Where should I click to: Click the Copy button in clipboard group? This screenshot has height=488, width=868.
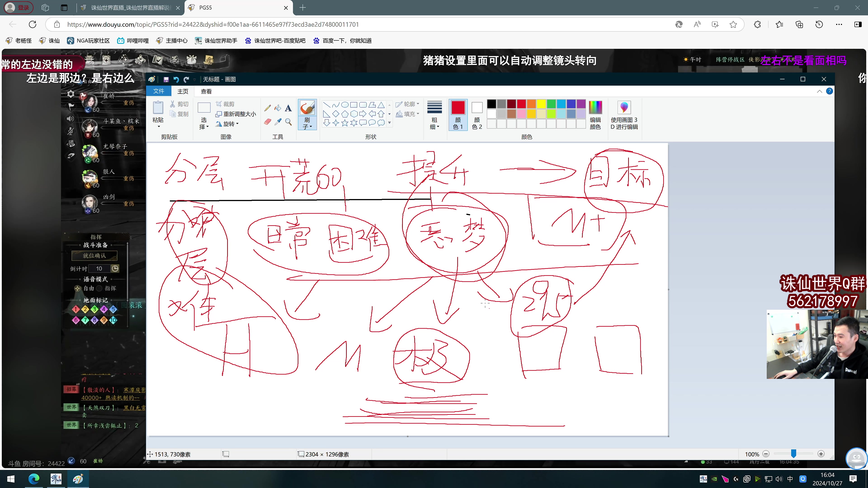point(179,114)
